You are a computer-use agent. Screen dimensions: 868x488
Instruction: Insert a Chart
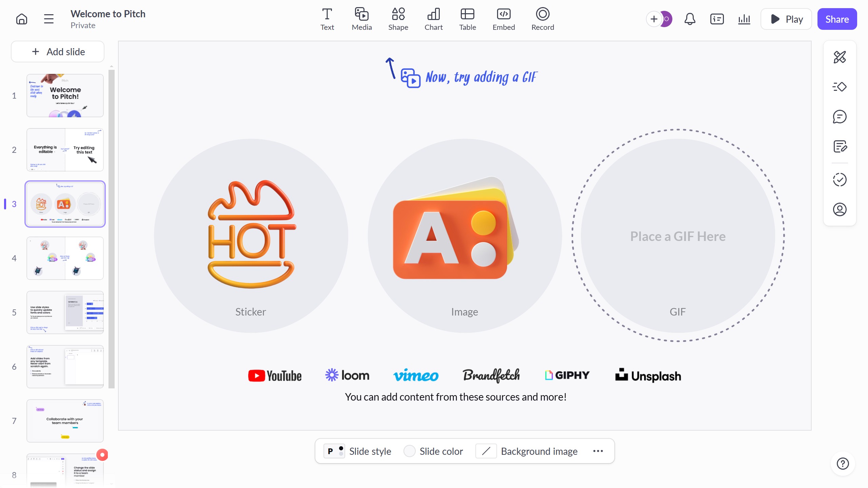click(x=434, y=19)
